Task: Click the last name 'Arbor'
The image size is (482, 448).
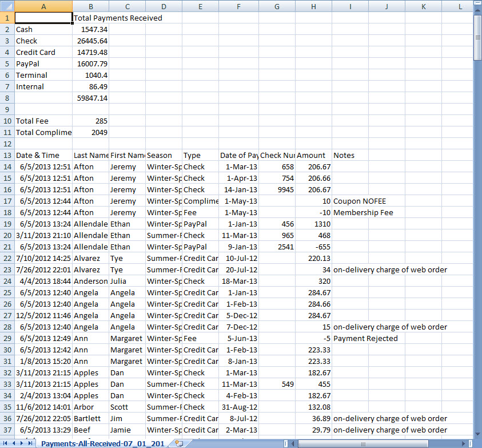Action: (x=91, y=407)
